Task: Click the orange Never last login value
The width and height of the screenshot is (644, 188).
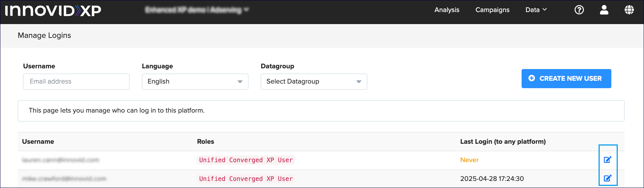Action: (469, 160)
